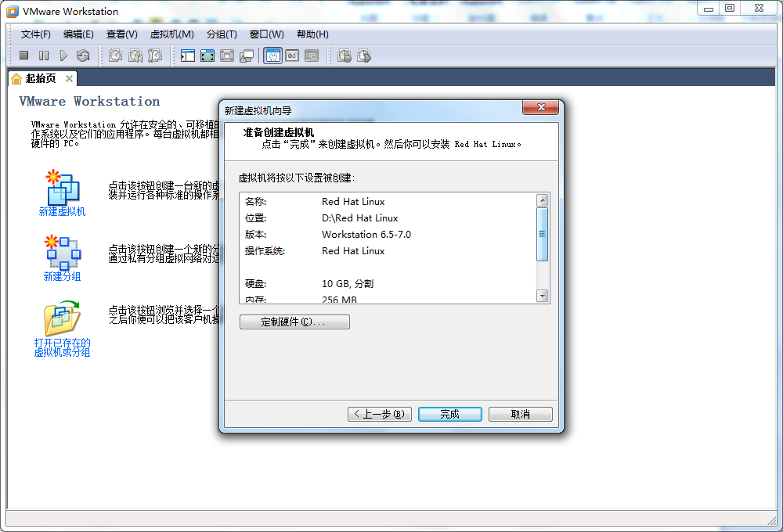Click the revert to snapshot toolbar icon

click(x=135, y=56)
